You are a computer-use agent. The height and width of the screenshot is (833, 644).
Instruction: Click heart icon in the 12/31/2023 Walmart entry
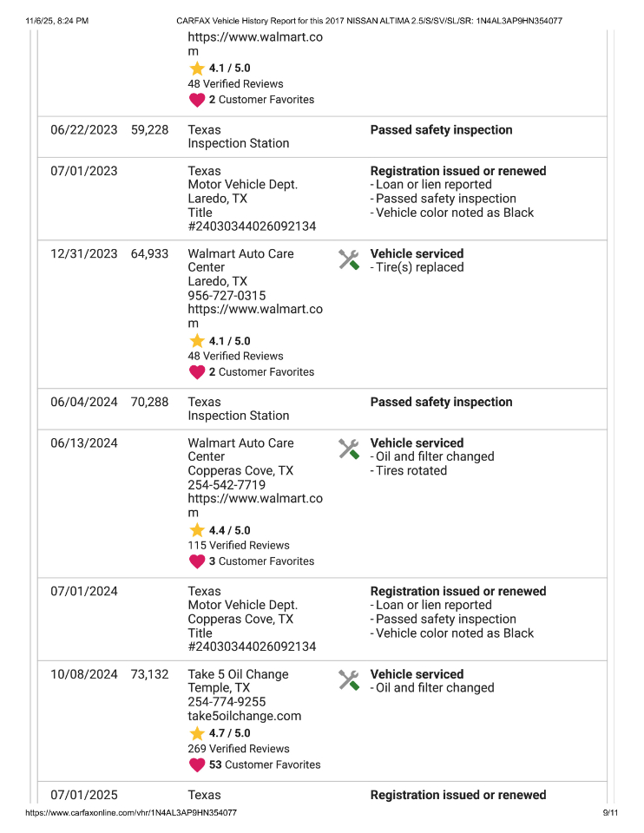[197, 372]
